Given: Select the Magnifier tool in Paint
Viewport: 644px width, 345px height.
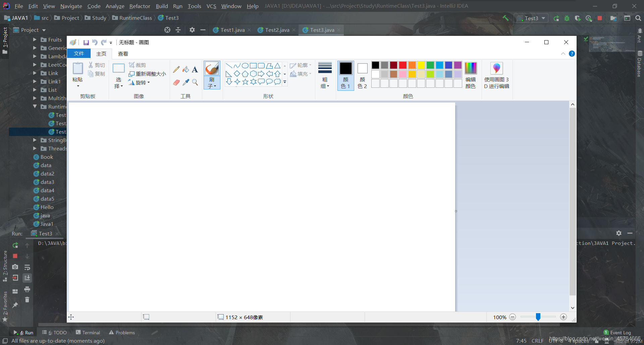Looking at the screenshot, I should click(x=195, y=82).
